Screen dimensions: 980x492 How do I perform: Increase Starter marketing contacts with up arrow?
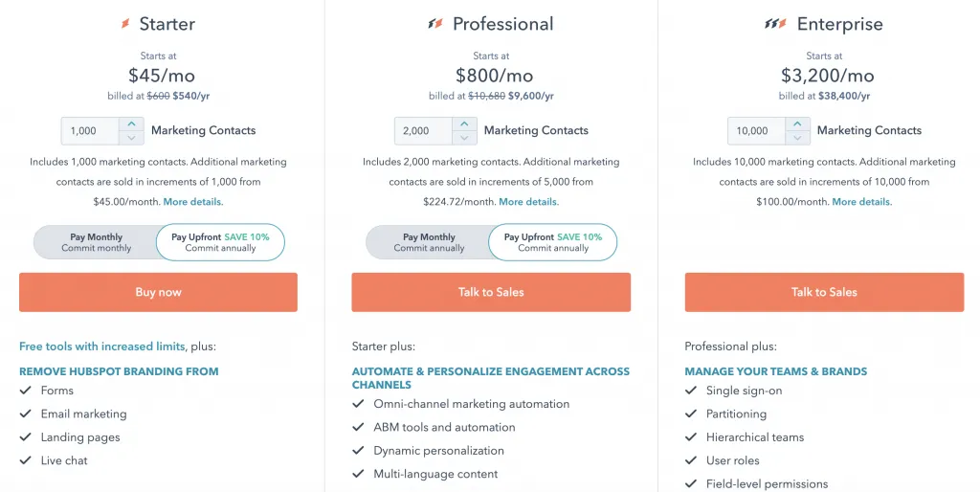(131, 124)
